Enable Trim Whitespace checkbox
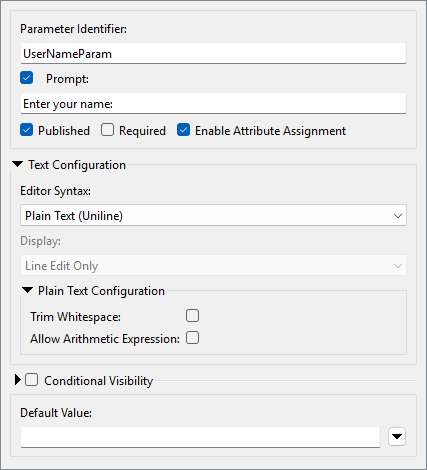 [192, 316]
